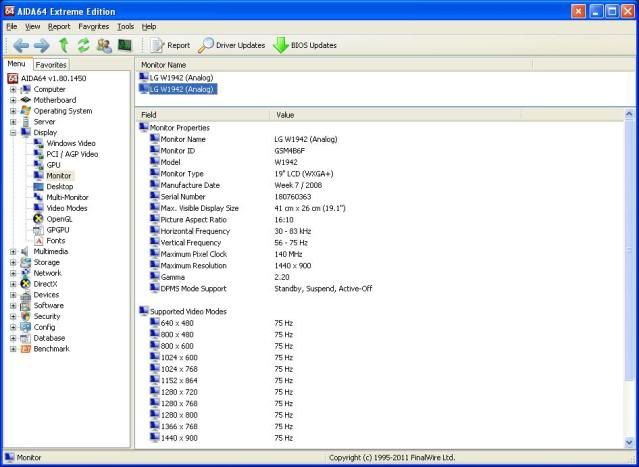Click the Database tree icon

tap(26, 338)
